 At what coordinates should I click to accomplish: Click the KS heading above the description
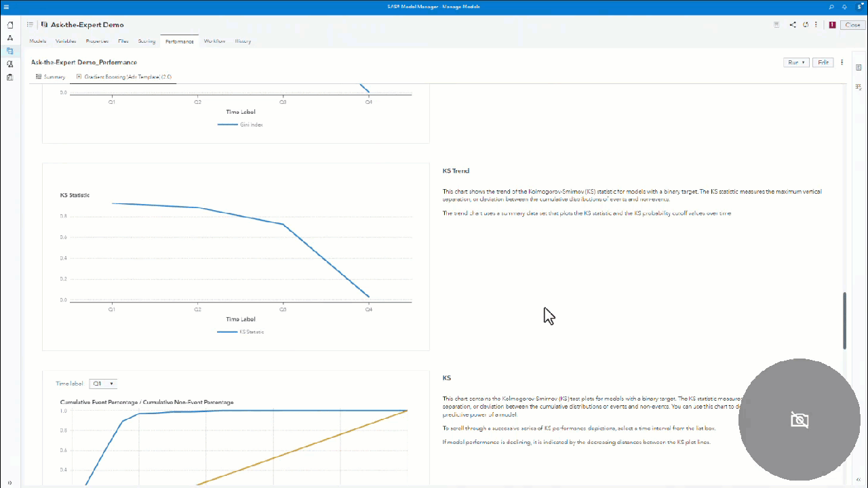click(x=446, y=378)
